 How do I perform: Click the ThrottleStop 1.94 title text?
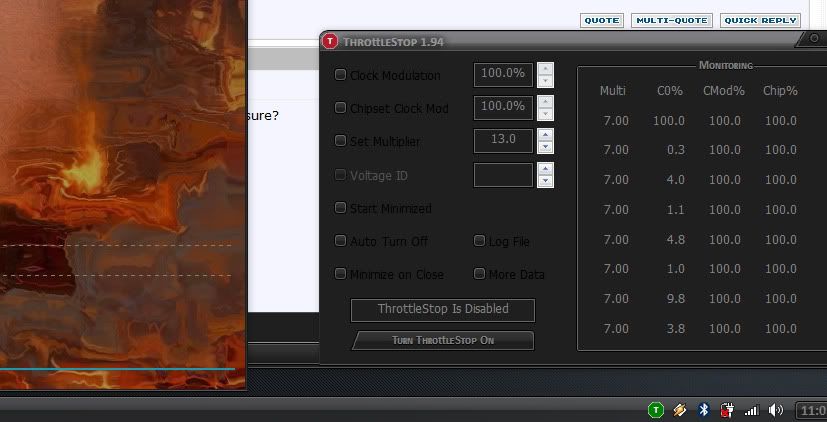click(x=393, y=42)
